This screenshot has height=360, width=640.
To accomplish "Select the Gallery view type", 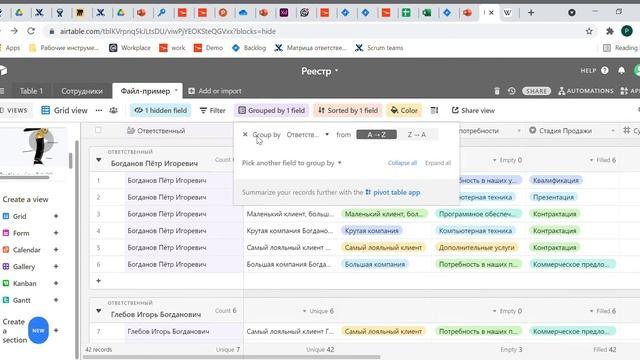I will pos(24,266).
